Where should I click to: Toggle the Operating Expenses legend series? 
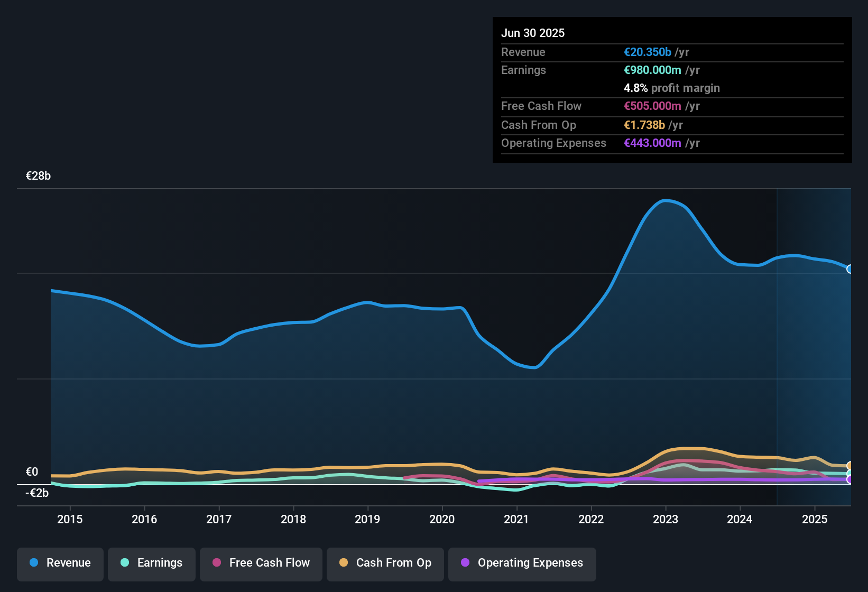[522, 563]
